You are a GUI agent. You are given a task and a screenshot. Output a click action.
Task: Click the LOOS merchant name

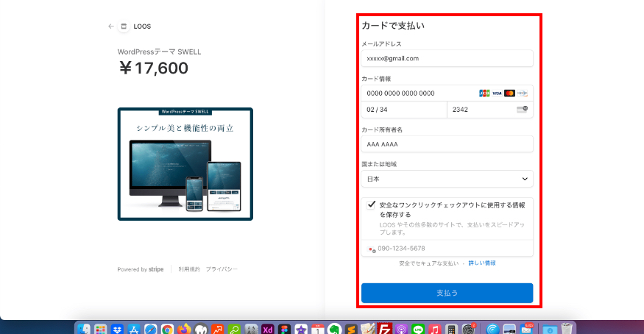click(x=142, y=26)
